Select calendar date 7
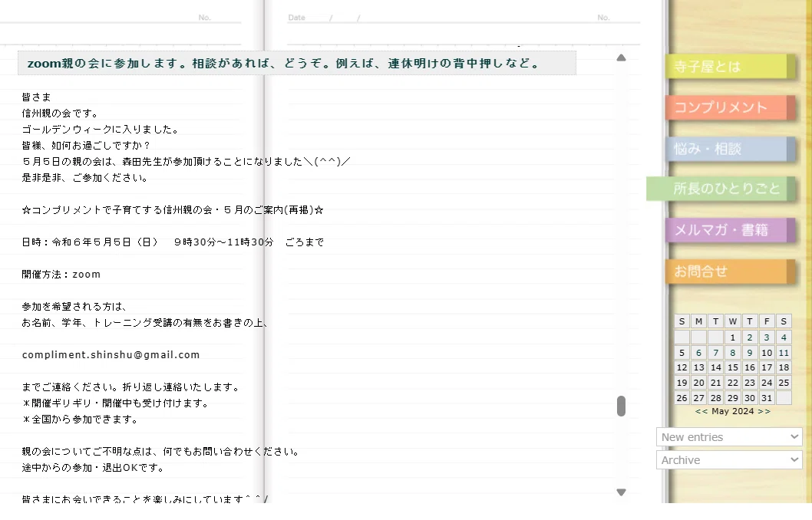The height and width of the screenshot is (520, 812). [x=715, y=353]
